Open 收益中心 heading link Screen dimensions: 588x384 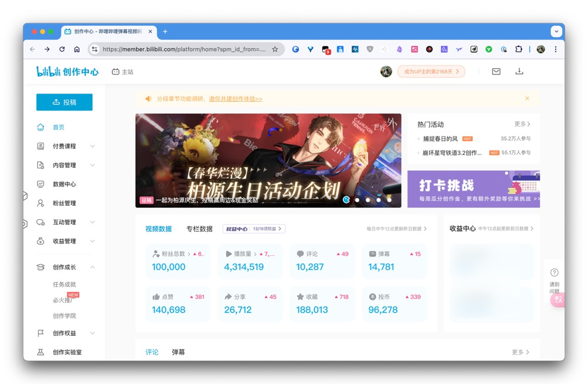pyautogui.click(x=462, y=228)
